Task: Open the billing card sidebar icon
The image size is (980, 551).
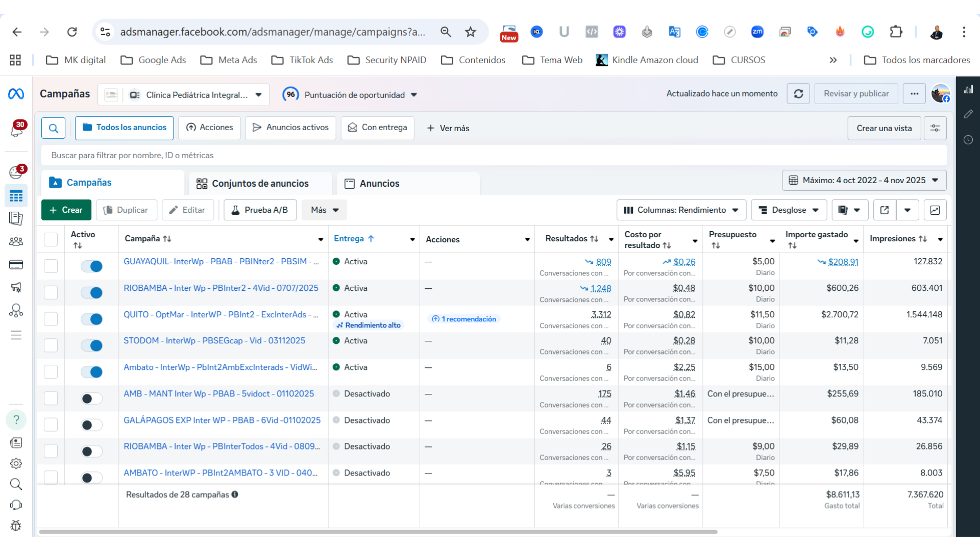Action: [16, 265]
